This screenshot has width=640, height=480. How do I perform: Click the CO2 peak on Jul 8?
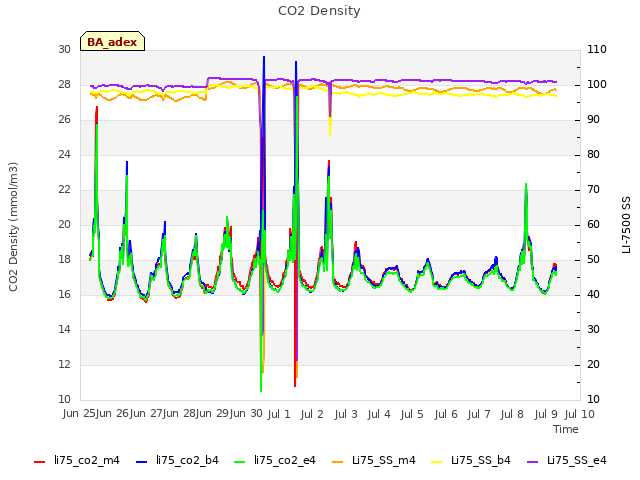526,184
